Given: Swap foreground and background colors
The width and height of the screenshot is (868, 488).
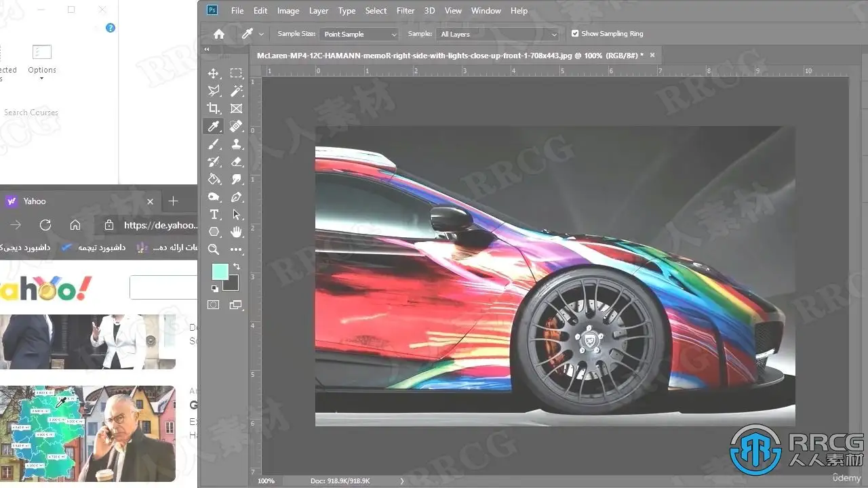Looking at the screenshot, I should coord(236,266).
